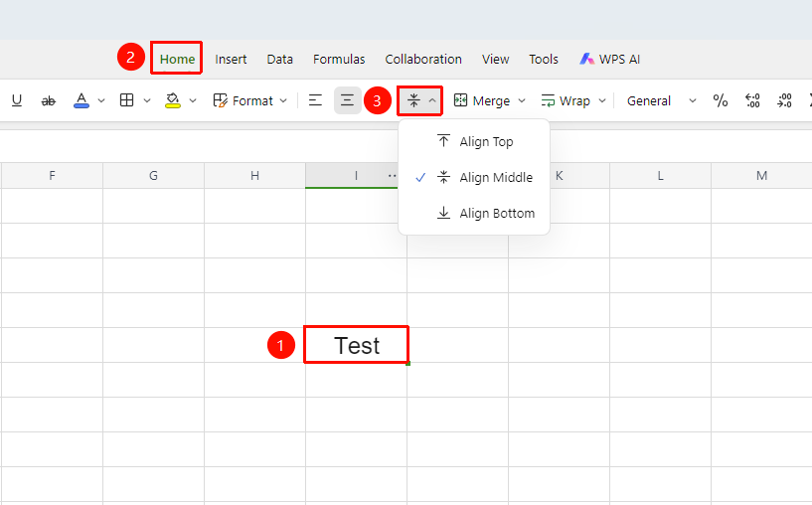Open the Collaboration tab

click(423, 59)
